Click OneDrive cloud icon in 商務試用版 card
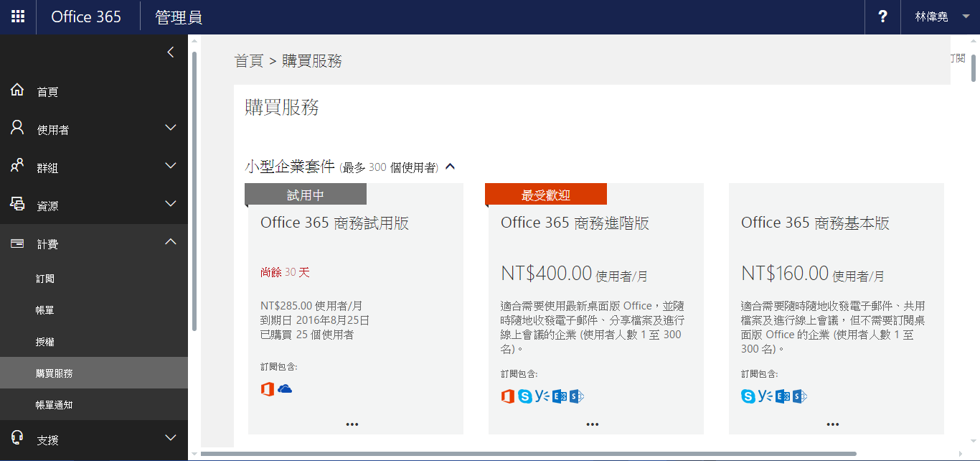The height and width of the screenshot is (461, 980). [x=285, y=388]
